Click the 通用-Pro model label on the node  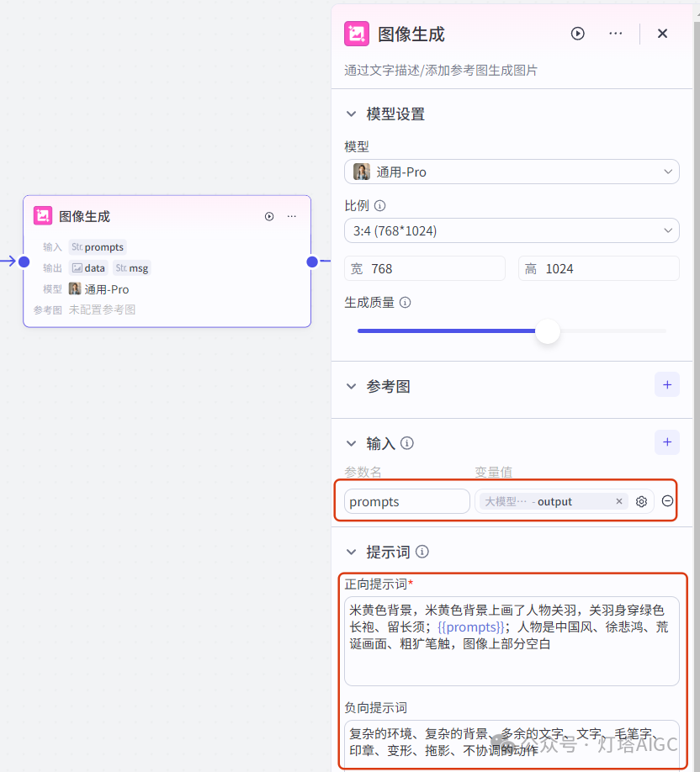[106, 289]
